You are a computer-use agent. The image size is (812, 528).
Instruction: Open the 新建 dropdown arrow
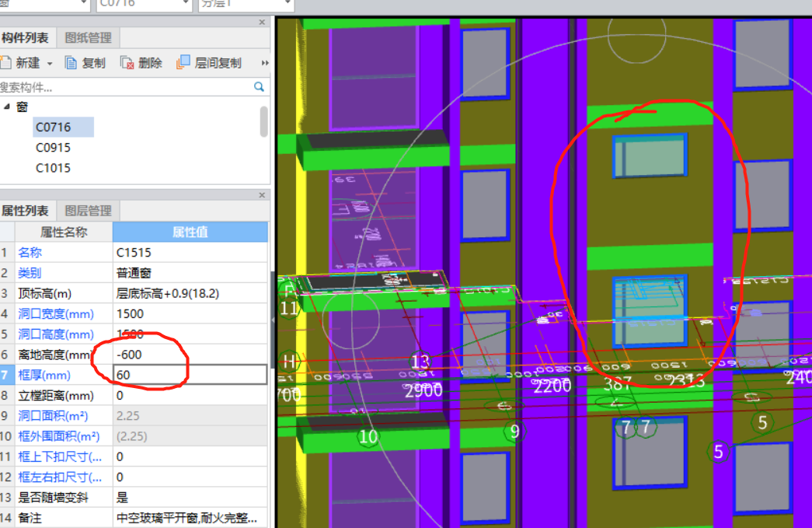(x=50, y=64)
